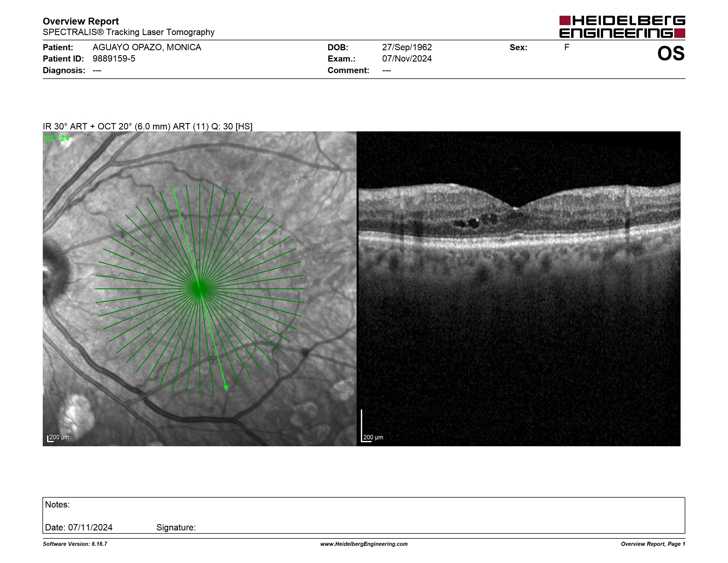
Task: Click 'SPECTRALIS® Tracking Laser Tomography' subtitle
Action: point(128,32)
